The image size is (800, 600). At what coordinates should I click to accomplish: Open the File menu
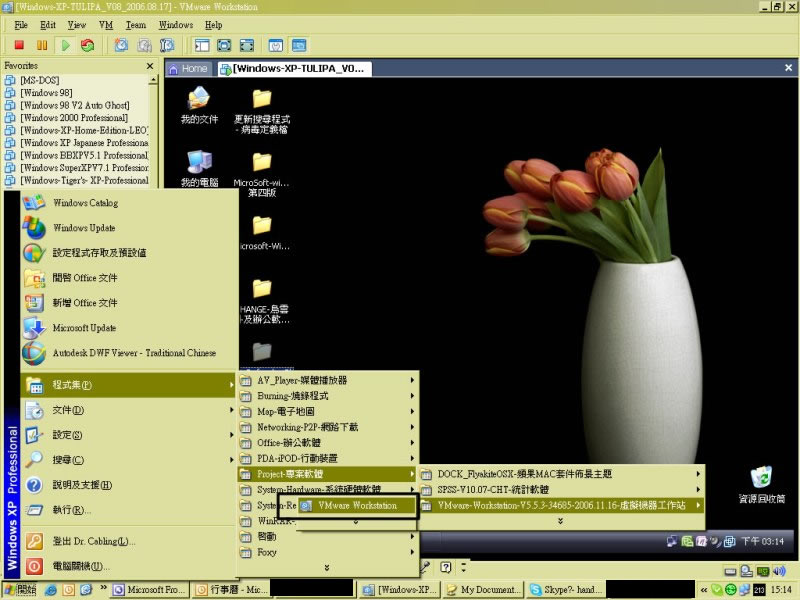click(x=21, y=24)
